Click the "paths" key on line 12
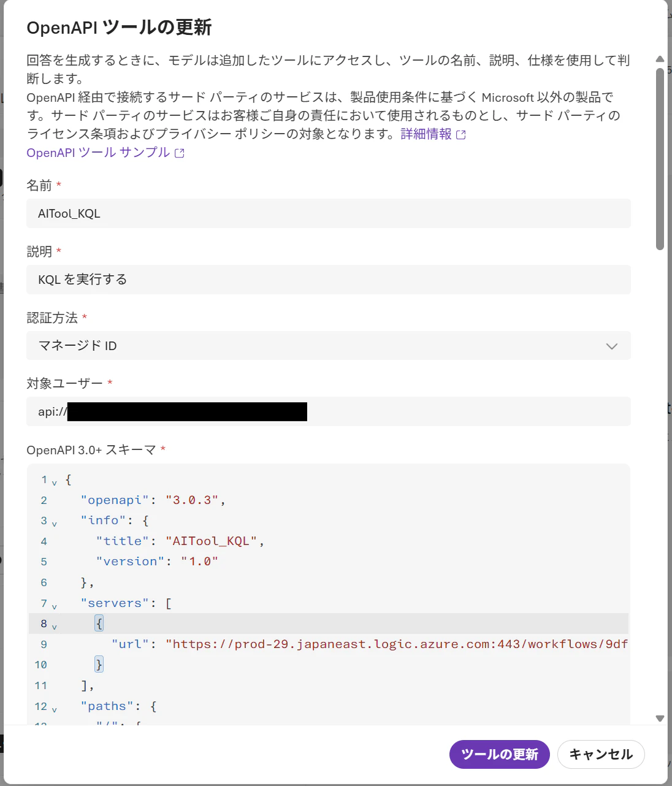The height and width of the screenshot is (786, 672). (x=107, y=706)
